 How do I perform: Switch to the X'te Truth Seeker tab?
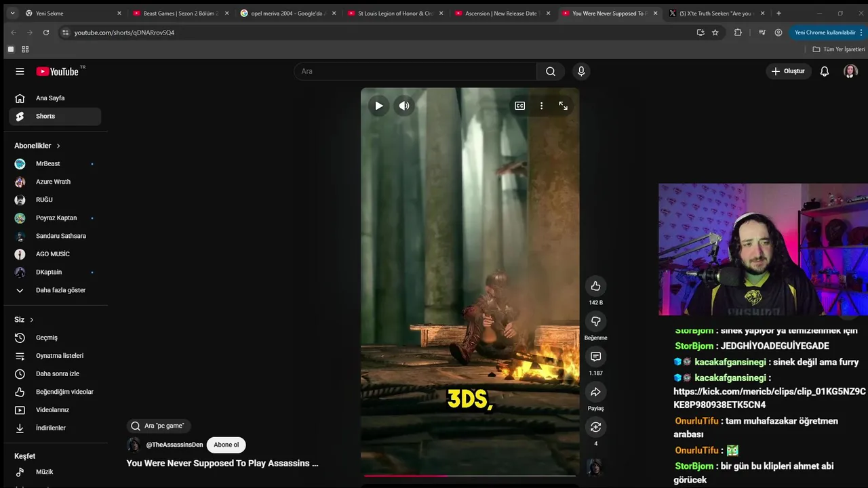[716, 14]
